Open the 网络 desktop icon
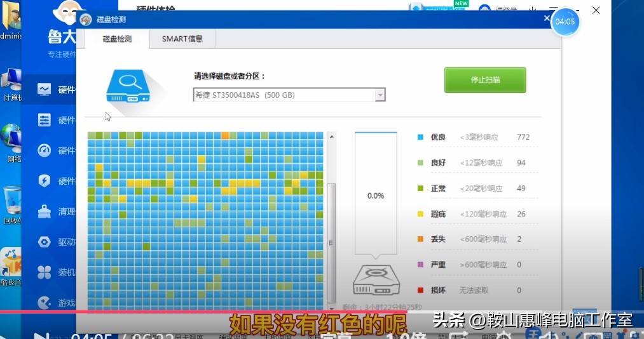Screen dimensions: 644x339 click(11, 143)
